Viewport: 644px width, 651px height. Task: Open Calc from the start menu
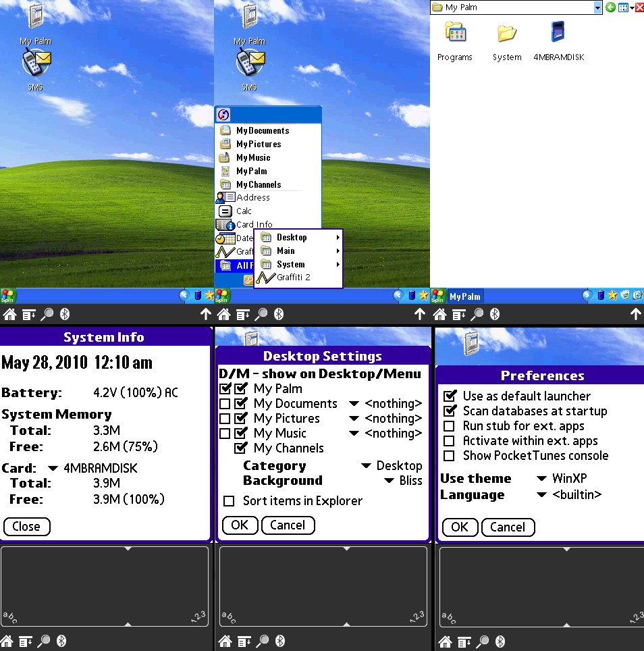point(268,211)
